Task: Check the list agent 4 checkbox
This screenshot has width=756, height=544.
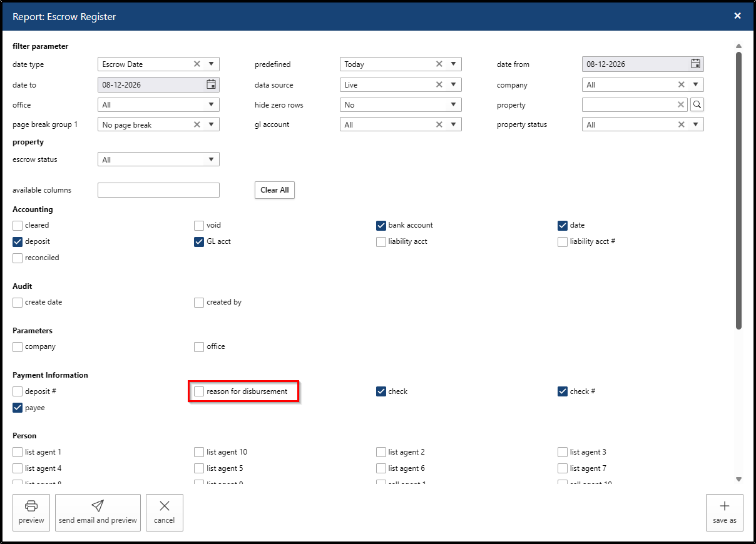Action: [18, 469]
